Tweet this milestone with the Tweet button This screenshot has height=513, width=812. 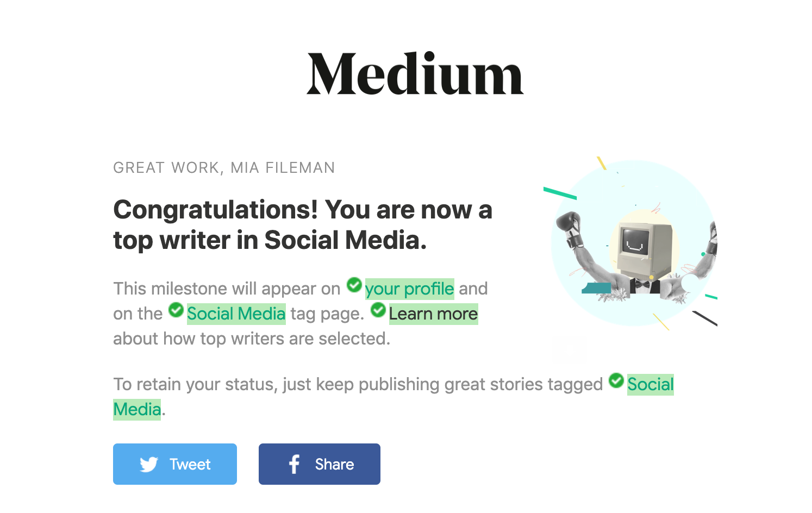click(175, 464)
